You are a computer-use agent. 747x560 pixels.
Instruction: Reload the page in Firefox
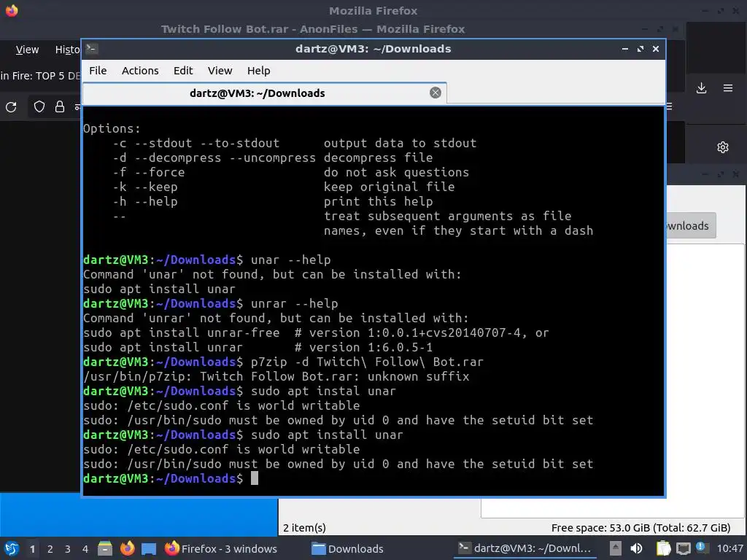coord(12,106)
